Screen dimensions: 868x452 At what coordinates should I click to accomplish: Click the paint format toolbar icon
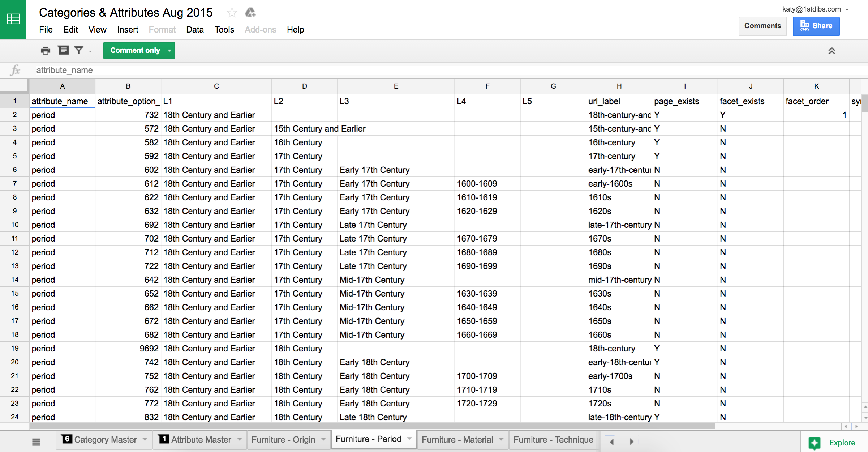pos(63,50)
